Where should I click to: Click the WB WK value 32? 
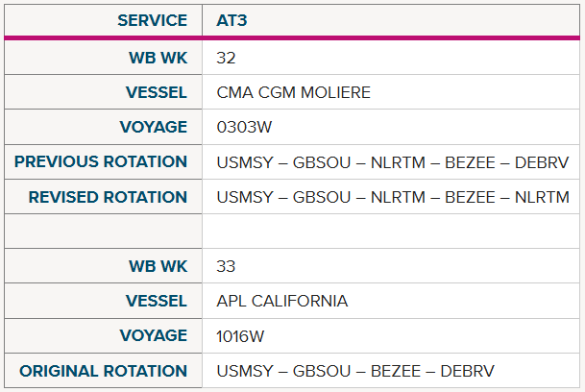226,58
